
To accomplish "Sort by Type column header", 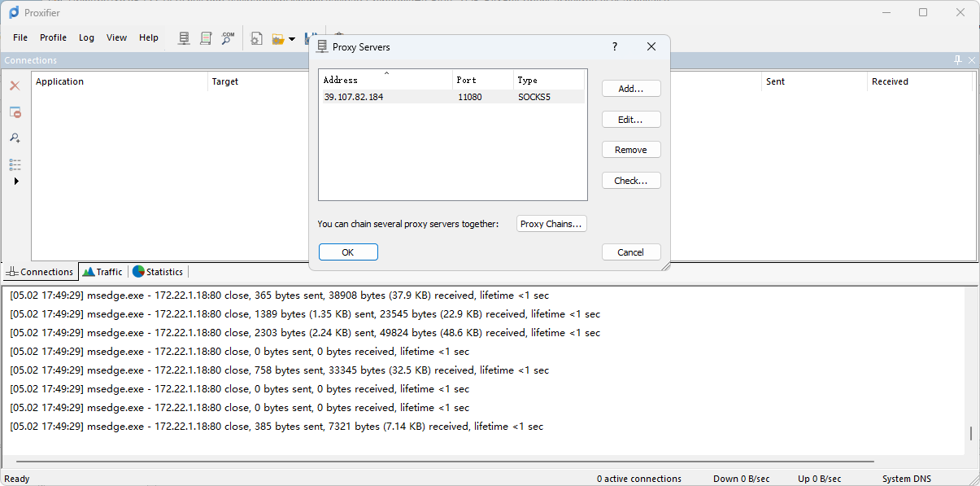I will coord(550,80).
